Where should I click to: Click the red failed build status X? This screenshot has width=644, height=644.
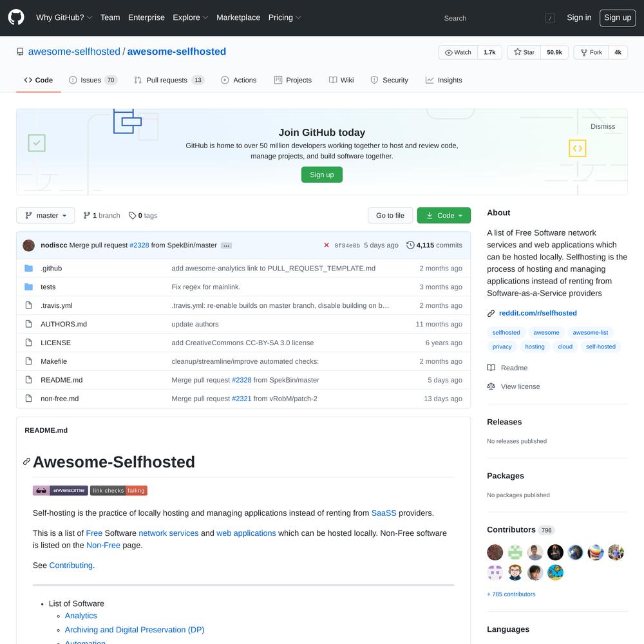tap(327, 245)
